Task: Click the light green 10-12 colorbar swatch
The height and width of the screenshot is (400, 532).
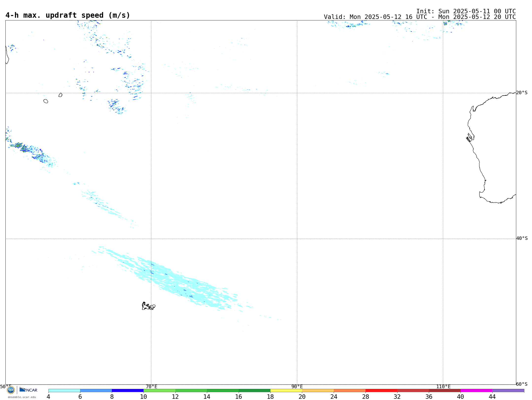Action: (159, 390)
